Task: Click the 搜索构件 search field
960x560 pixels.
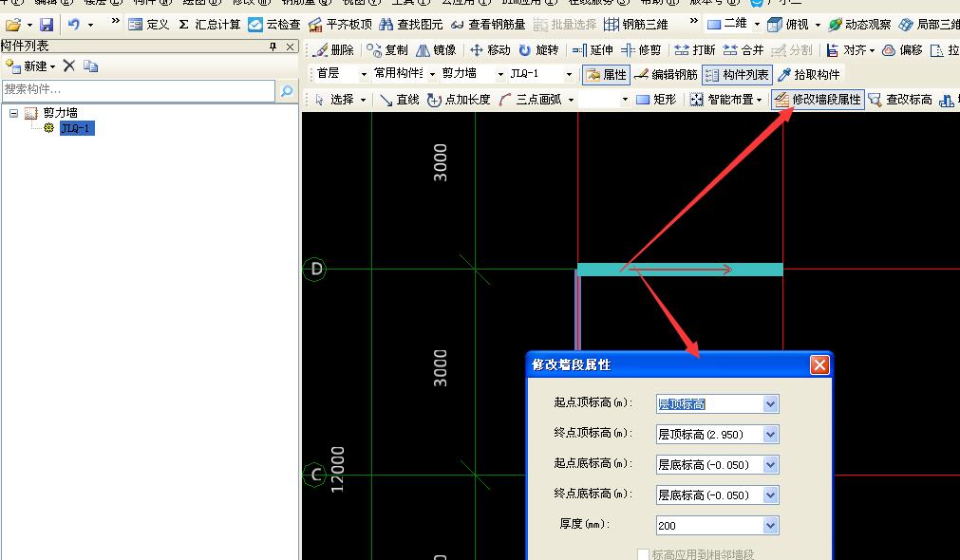Action: click(x=139, y=90)
